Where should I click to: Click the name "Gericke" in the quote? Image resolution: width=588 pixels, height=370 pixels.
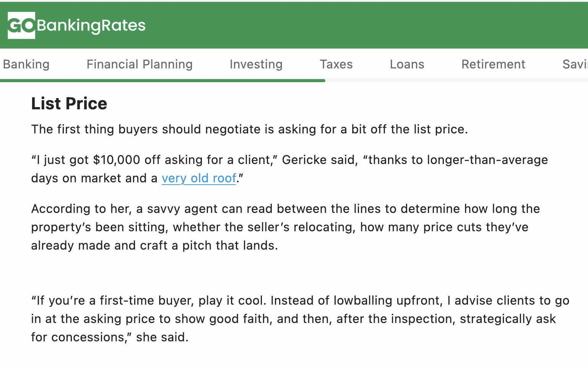tap(304, 160)
